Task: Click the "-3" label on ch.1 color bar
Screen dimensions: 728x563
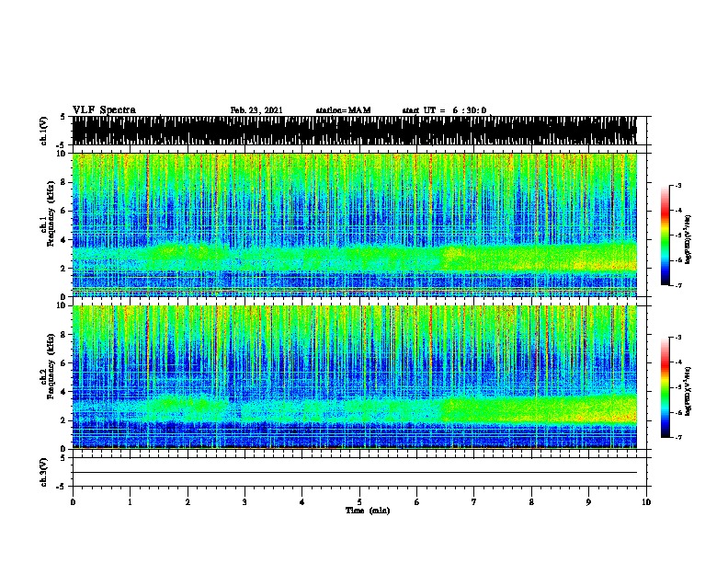Action: (x=678, y=185)
